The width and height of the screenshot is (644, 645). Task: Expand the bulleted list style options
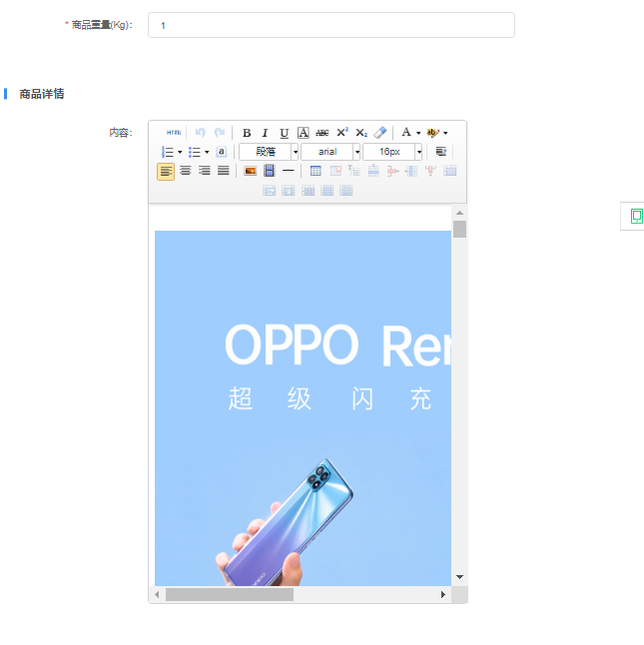click(207, 152)
